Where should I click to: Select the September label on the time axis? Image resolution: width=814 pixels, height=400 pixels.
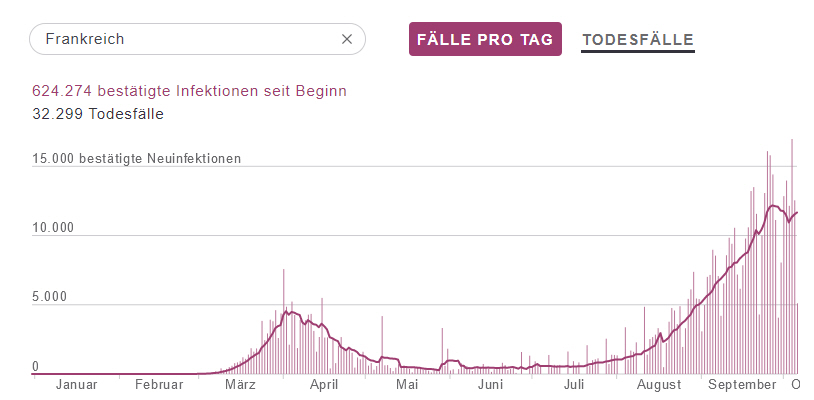tap(741, 385)
